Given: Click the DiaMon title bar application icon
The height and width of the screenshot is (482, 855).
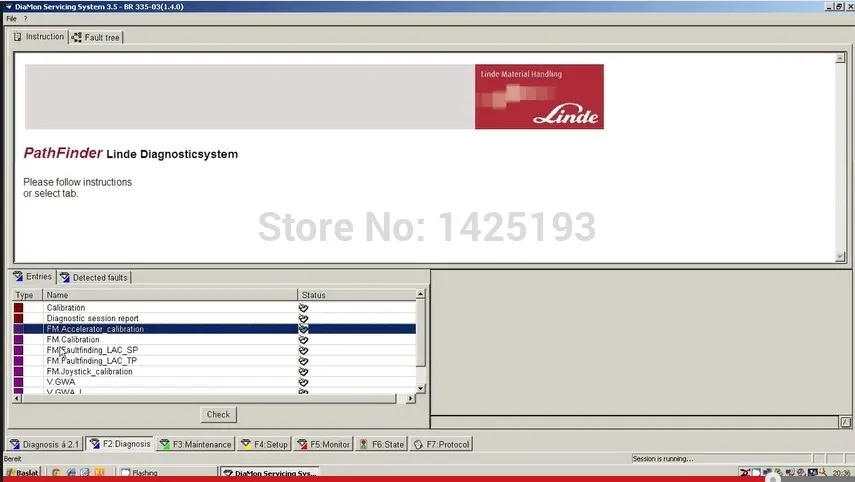Looking at the screenshot, I should [x=8, y=7].
